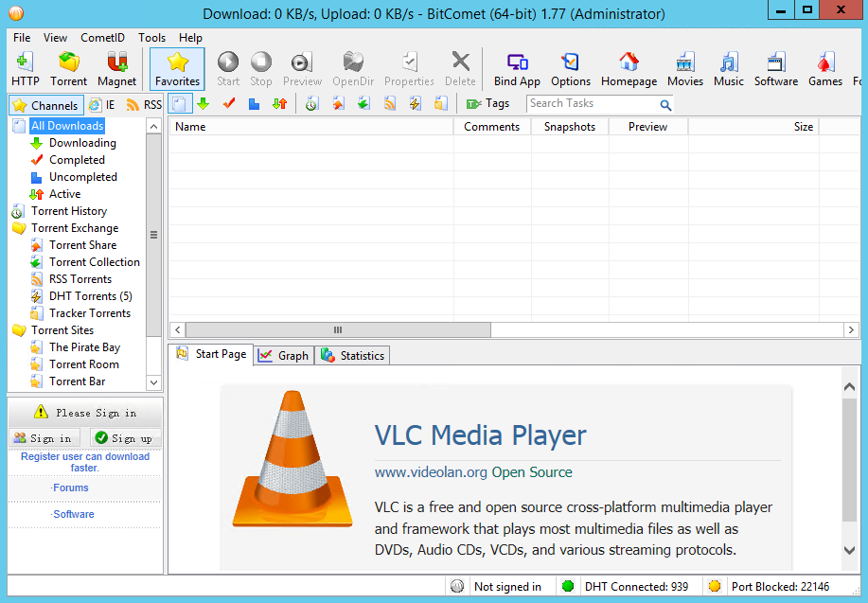Switch to the Statistics tab

coord(353,356)
